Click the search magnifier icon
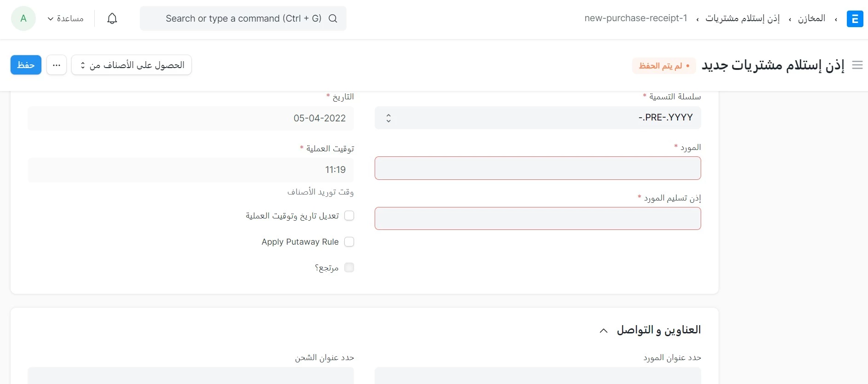868x384 pixels. pos(333,18)
